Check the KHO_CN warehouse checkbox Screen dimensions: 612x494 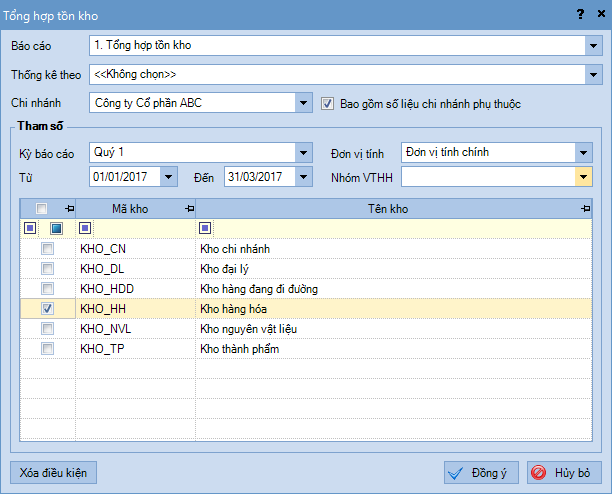point(47,249)
